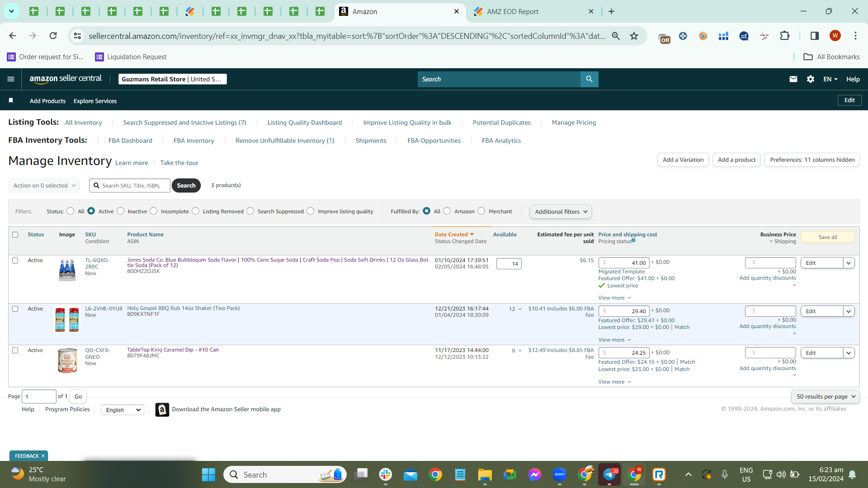Click Match next to TableTop Lowest price $23.00
This screenshot has width=868, height=488.
pyautogui.click(x=682, y=369)
